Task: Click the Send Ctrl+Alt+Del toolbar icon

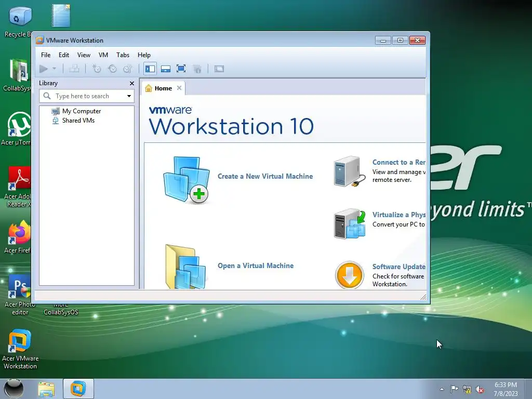Action: point(74,69)
